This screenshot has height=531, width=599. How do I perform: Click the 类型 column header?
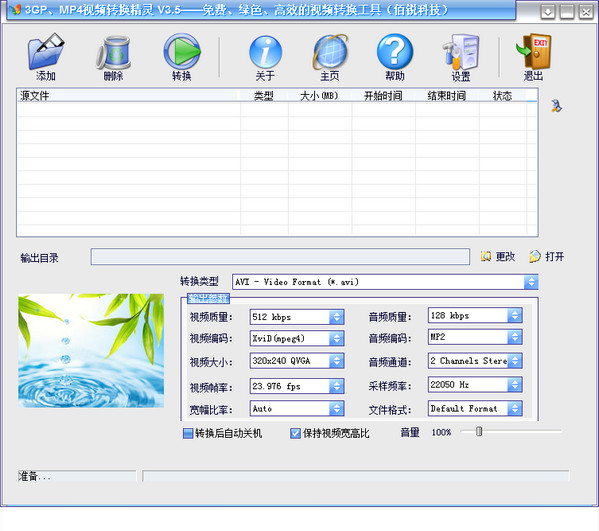tap(264, 96)
